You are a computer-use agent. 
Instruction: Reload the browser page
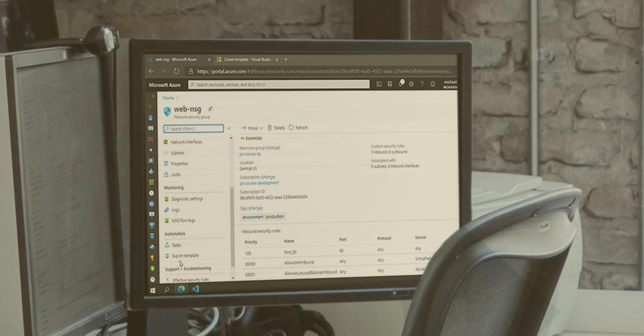tap(176, 71)
